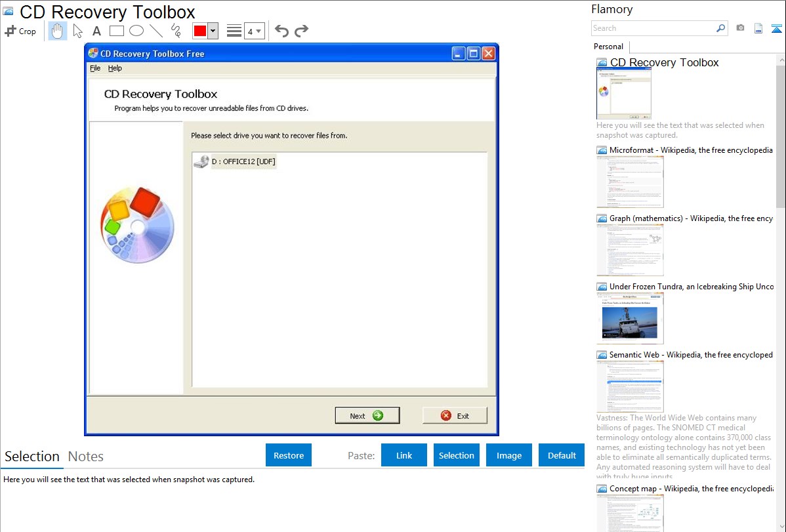Image resolution: width=786 pixels, height=532 pixels.
Task: Select the Crop tool
Action: (20, 31)
